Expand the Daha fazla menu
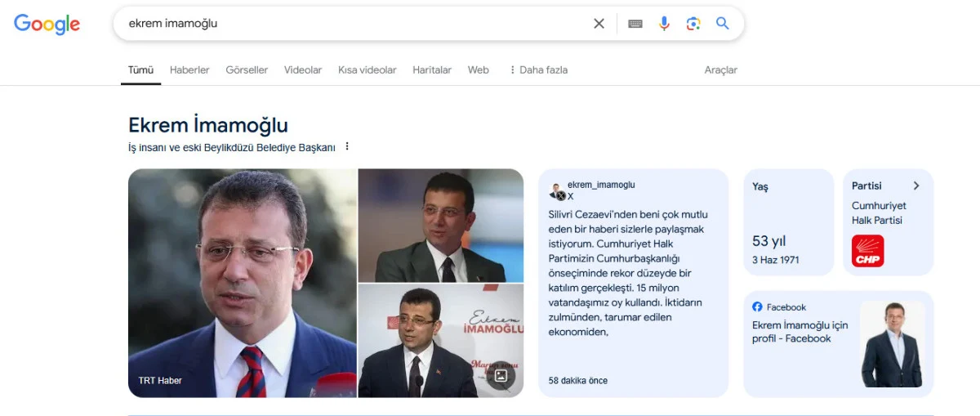The image size is (980, 416). (x=538, y=70)
